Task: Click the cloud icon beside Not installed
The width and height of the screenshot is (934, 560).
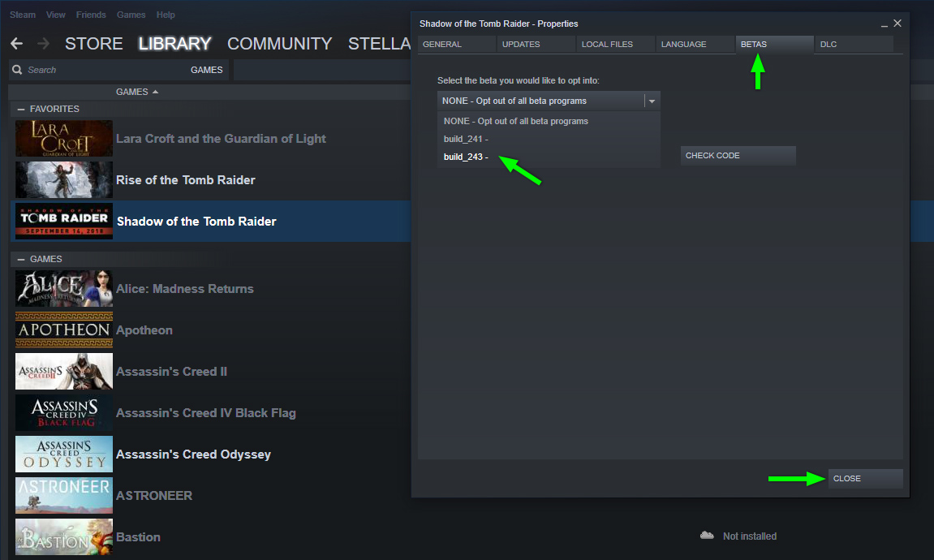Action: point(707,536)
